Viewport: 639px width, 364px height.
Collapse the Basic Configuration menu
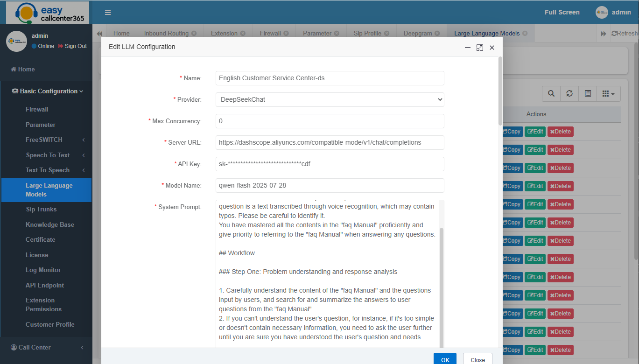tap(48, 91)
